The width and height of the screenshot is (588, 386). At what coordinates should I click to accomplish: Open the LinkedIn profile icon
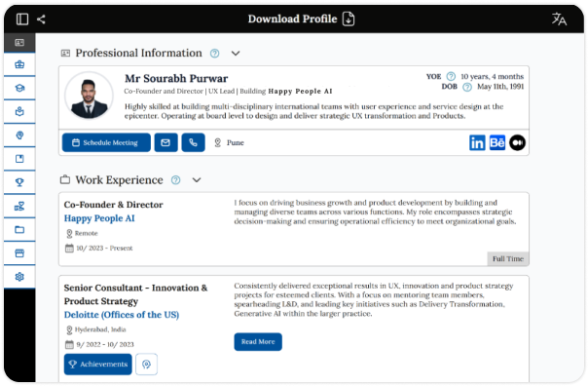477,142
